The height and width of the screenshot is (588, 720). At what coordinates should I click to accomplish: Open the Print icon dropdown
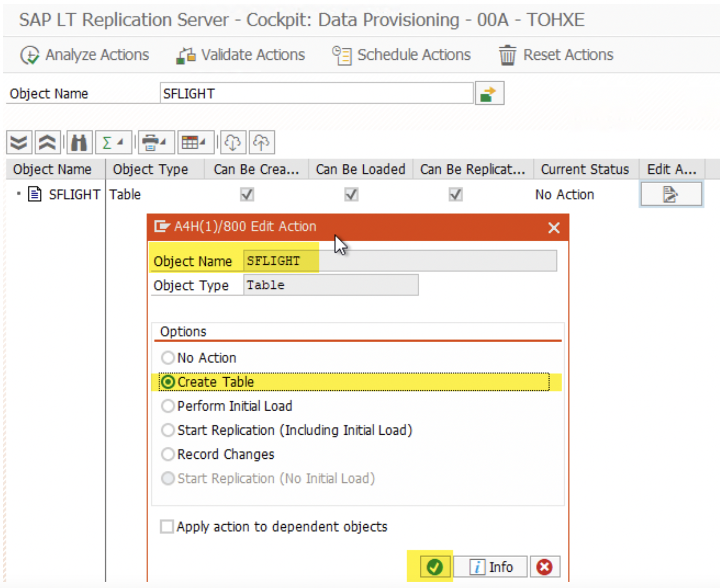point(156,142)
